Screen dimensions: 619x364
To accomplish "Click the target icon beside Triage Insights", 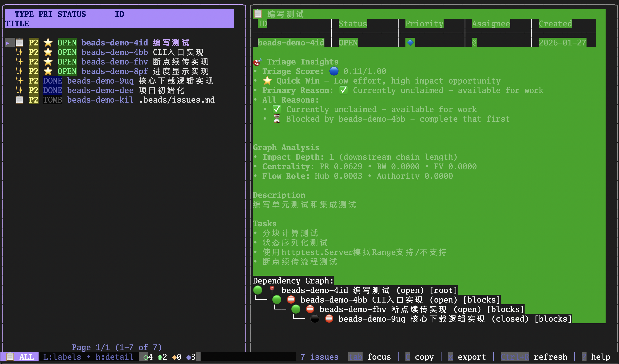I will pos(258,62).
